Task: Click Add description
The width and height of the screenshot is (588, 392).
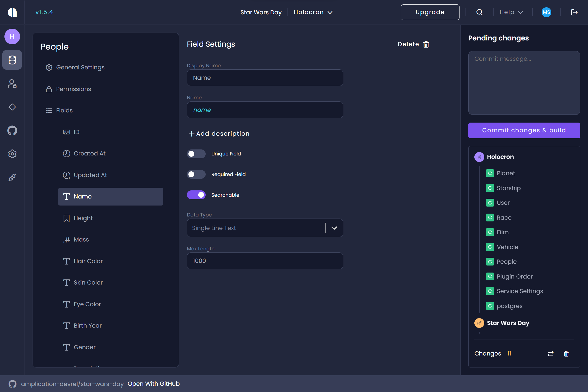Action: (219, 134)
